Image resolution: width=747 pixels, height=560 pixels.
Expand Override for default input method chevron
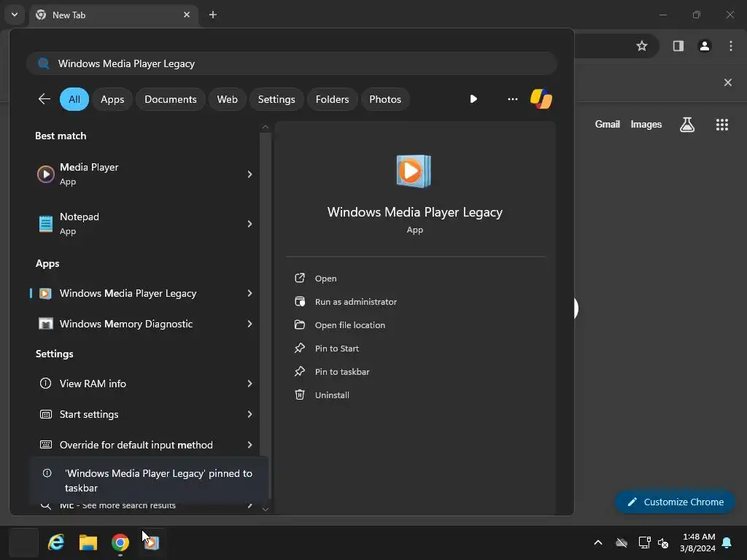pyautogui.click(x=249, y=445)
